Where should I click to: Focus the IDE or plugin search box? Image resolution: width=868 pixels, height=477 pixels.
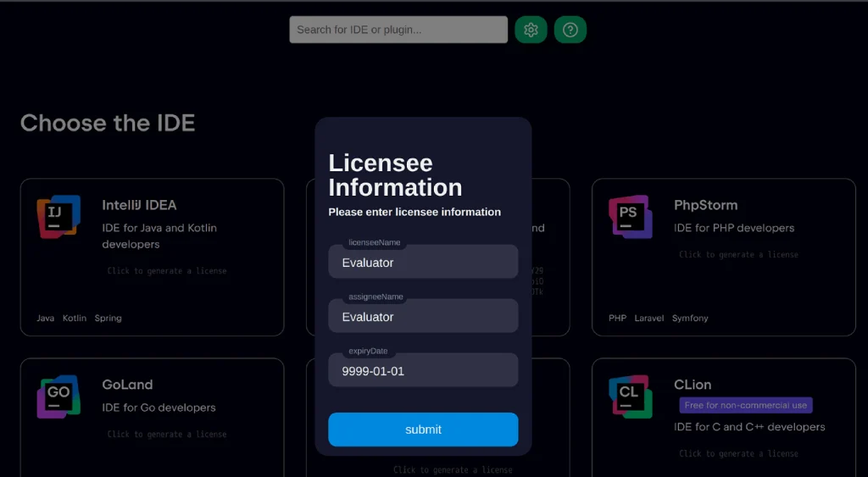pos(398,30)
